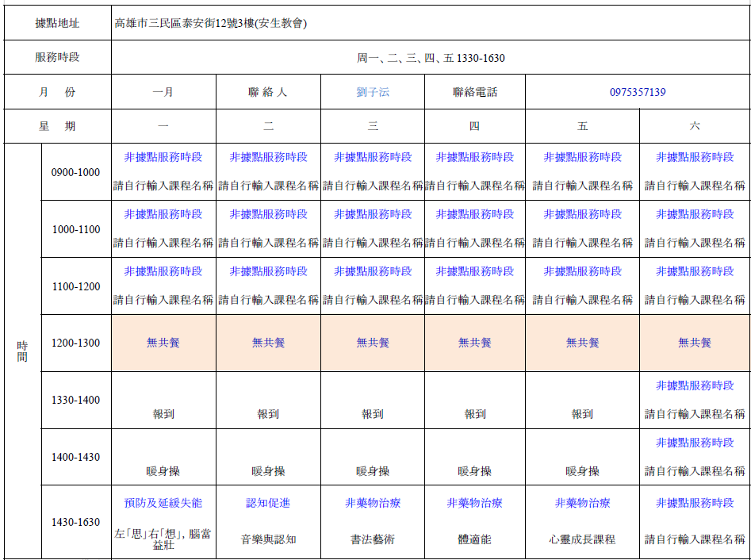
Task: Click the 一月 month cell
Action: click(x=163, y=92)
